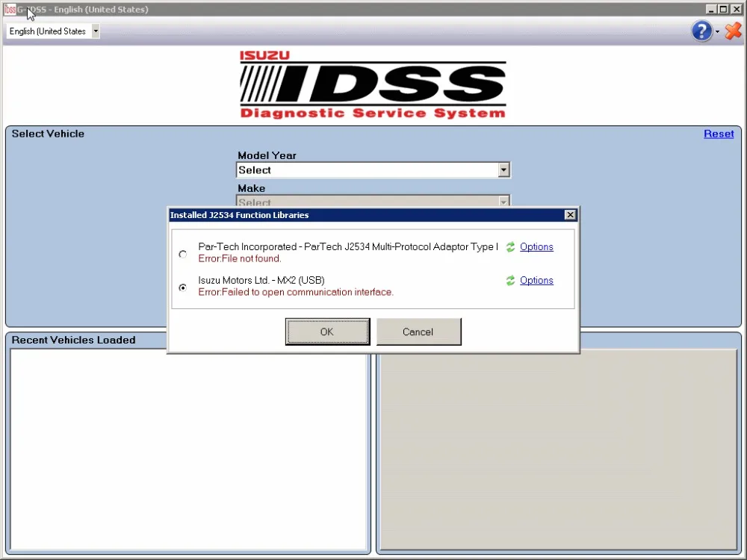Select the Par-Tech Incorporated radio button

point(183,255)
